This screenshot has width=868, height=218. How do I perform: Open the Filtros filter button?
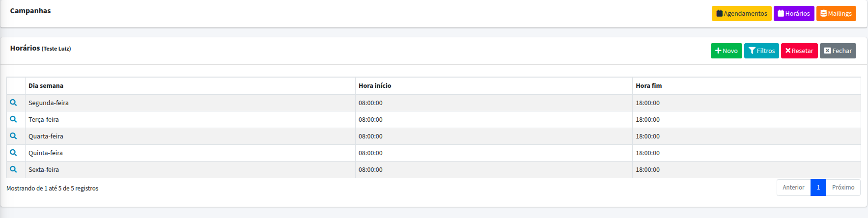[761, 51]
